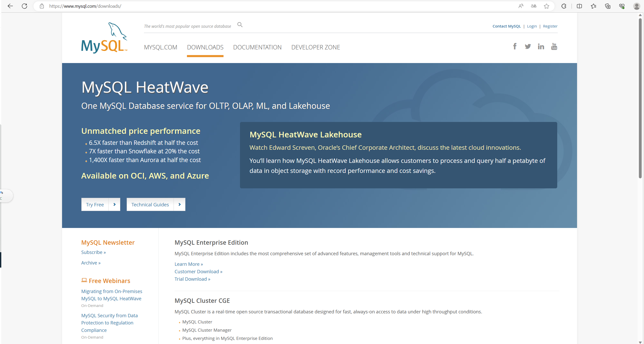Open site search magnifier icon
The width and height of the screenshot is (644, 344).
(x=240, y=25)
